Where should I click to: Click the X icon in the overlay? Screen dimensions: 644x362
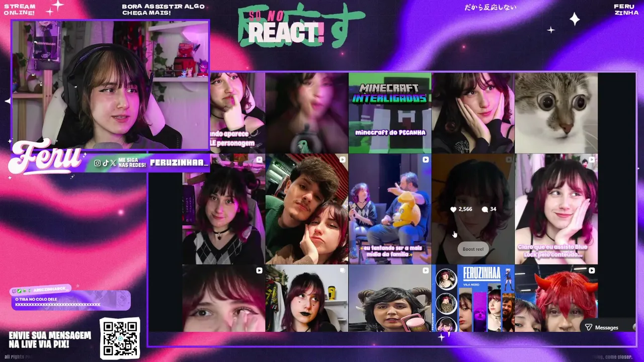click(x=113, y=163)
